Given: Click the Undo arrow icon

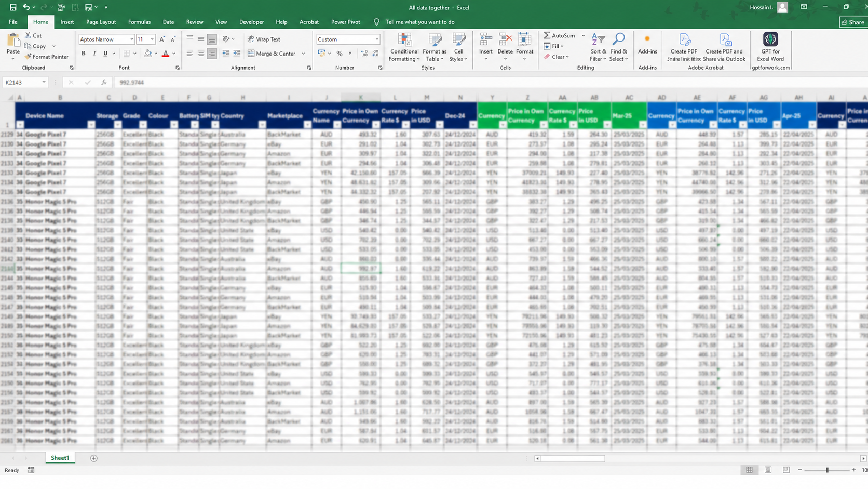Looking at the screenshot, I should click(x=26, y=7).
